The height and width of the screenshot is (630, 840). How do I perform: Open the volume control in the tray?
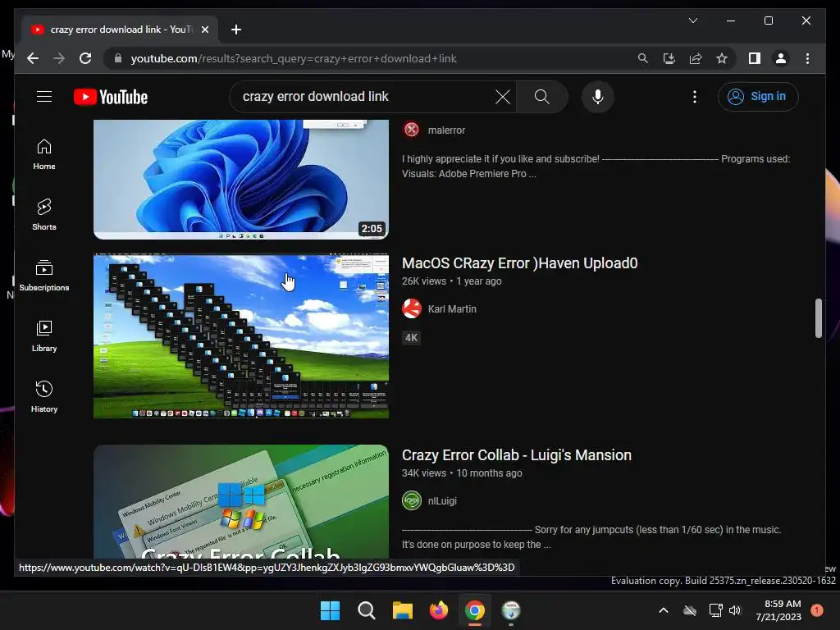pyautogui.click(x=735, y=610)
